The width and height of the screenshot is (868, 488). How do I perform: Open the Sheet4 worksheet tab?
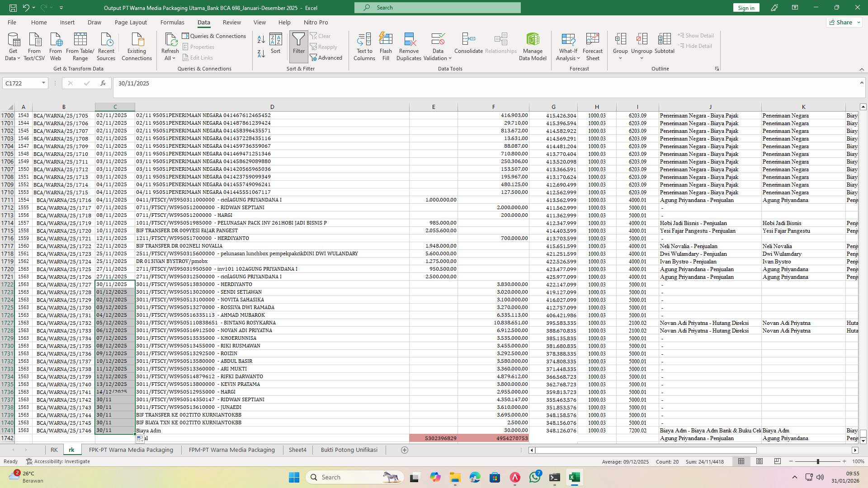click(297, 450)
